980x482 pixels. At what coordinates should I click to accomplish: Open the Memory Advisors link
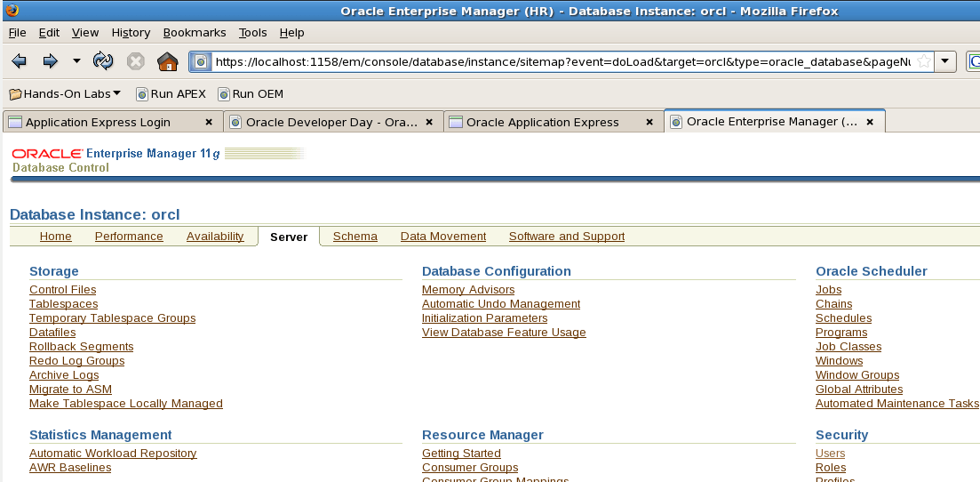click(x=468, y=289)
